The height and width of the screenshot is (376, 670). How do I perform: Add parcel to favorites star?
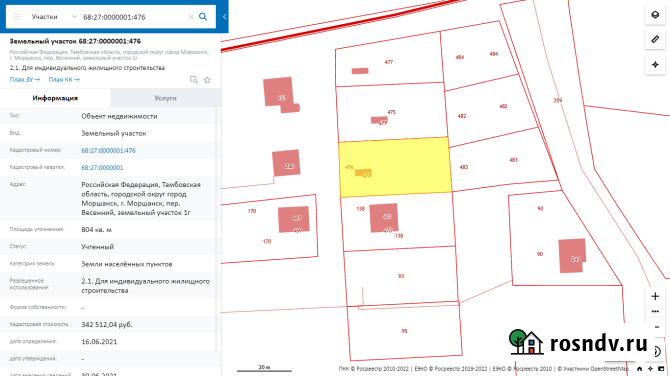point(207,80)
